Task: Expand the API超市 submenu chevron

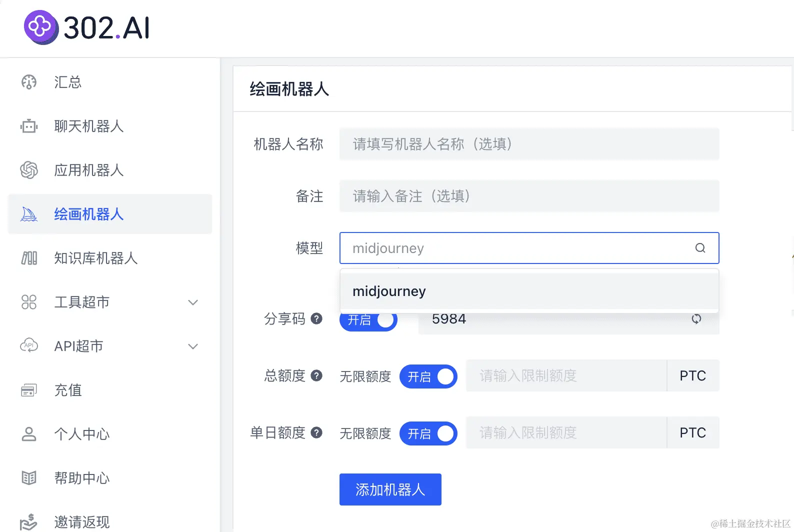Action: [193, 346]
